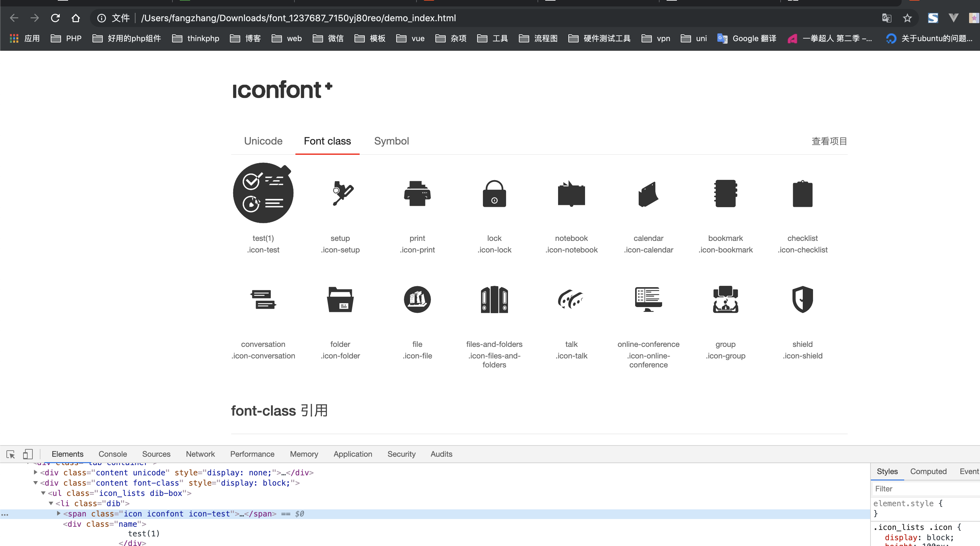Click the files-and-folders icon glyph
The width and height of the screenshot is (980, 546).
pyautogui.click(x=494, y=299)
